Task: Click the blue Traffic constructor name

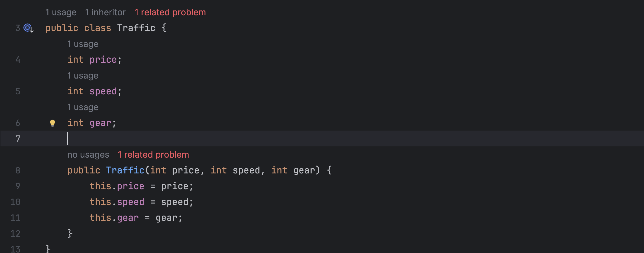Action: (125, 170)
